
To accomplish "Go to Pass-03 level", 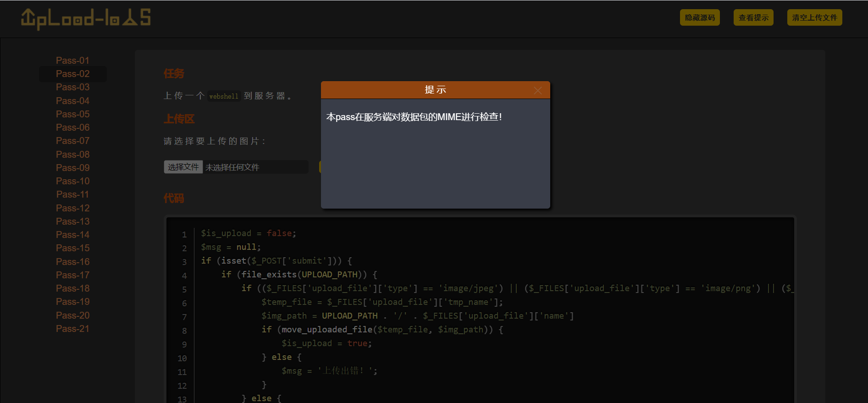I will click(x=72, y=87).
